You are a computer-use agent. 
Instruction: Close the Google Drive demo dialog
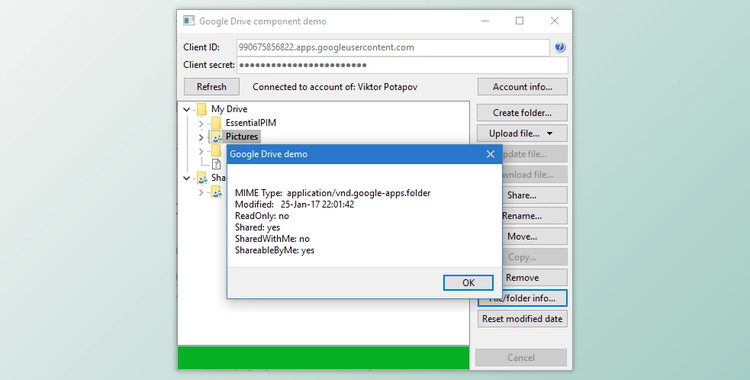click(x=490, y=154)
